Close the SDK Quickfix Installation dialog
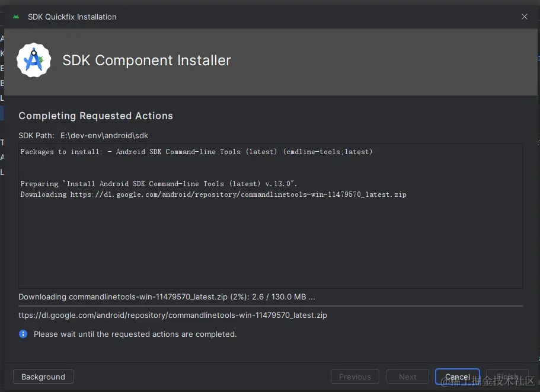 [525, 17]
